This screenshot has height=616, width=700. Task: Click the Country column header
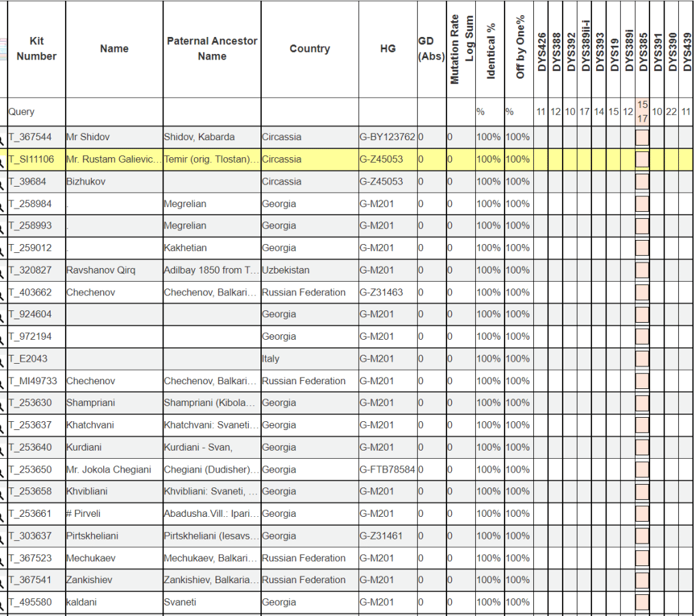point(309,49)
